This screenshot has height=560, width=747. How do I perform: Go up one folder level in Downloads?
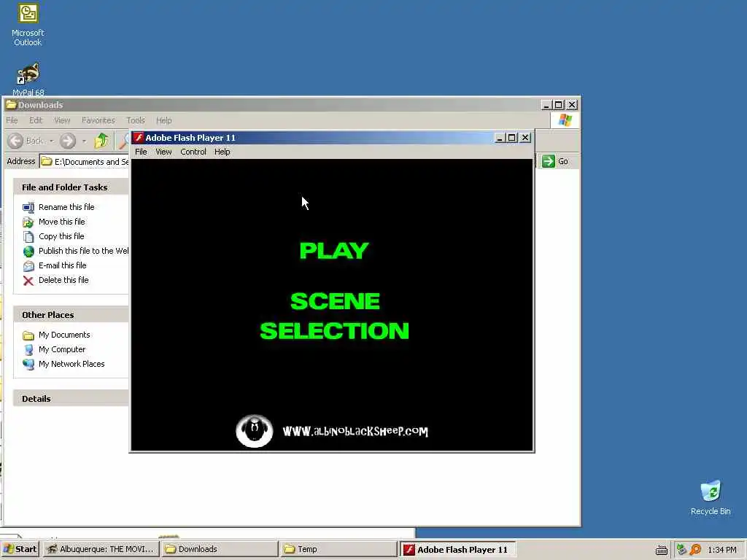(101, 141)
